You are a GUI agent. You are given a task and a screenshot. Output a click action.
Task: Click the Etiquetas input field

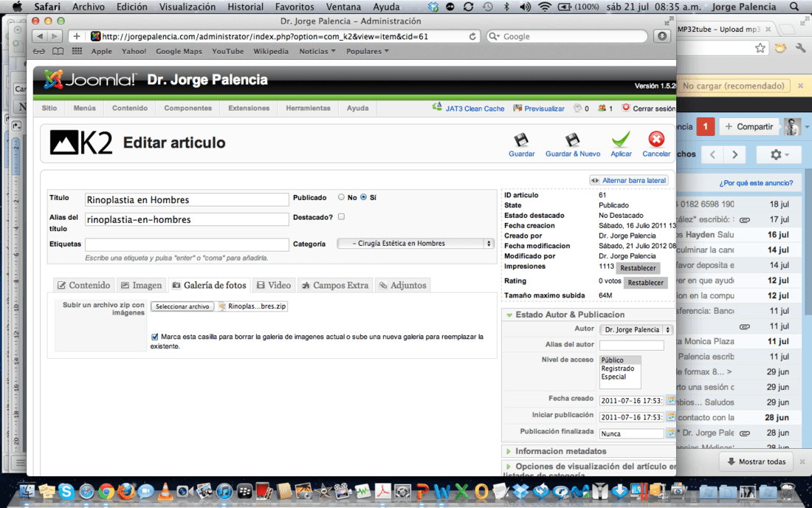point(187,244)
